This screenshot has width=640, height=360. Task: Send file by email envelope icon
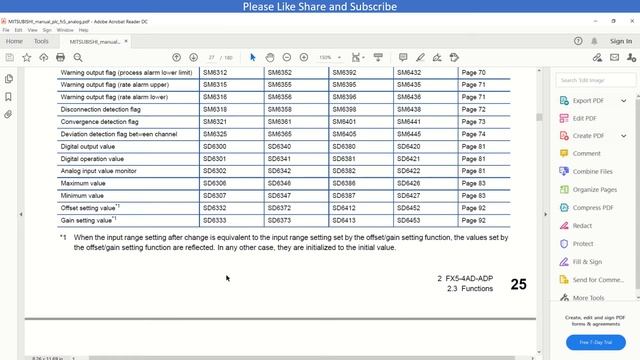[x=614, y=58]
